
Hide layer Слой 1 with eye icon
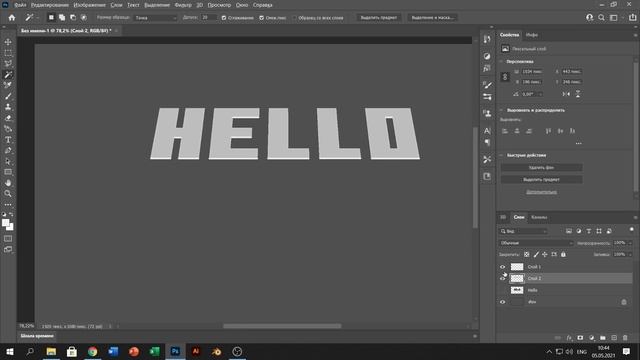(x=502, y=267)
